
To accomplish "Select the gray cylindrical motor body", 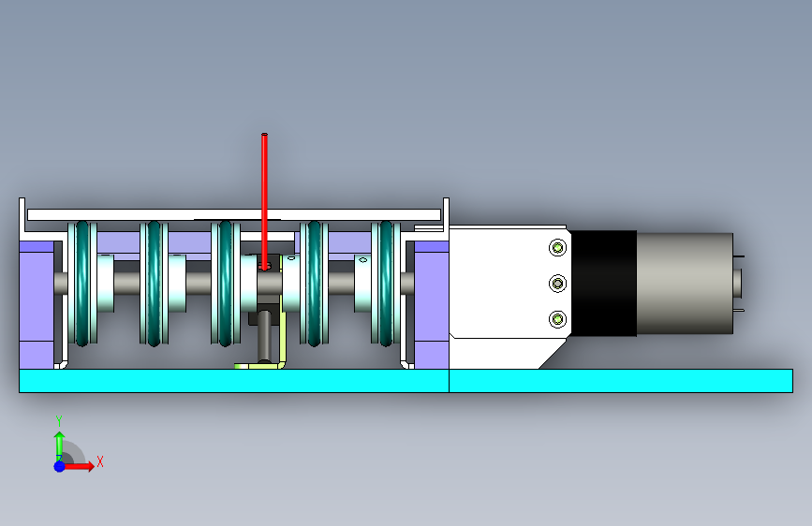I will (684, 284).
